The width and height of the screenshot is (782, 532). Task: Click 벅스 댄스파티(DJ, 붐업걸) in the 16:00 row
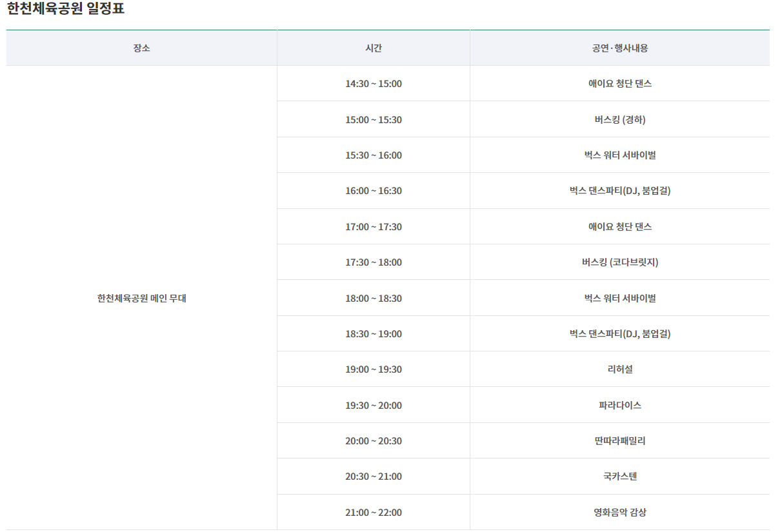(620, 191)
